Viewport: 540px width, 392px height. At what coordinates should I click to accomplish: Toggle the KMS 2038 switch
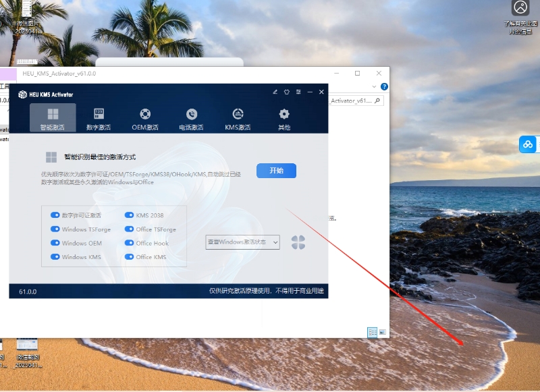[129, 215]
